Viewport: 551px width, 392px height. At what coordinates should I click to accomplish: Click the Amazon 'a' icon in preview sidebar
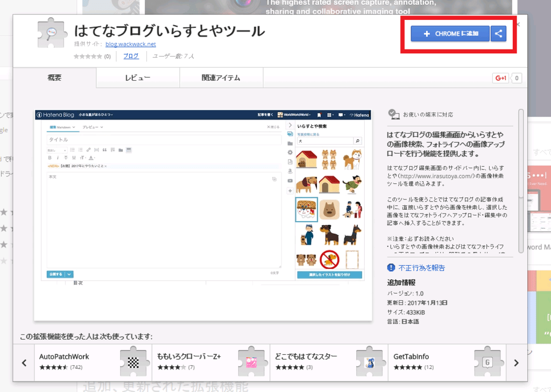(x=290, y=171)
